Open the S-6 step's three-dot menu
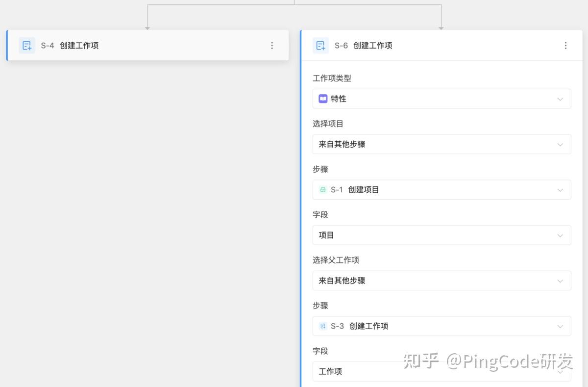The width and height of the screenshot is (588, 387). tap(565, 46)
